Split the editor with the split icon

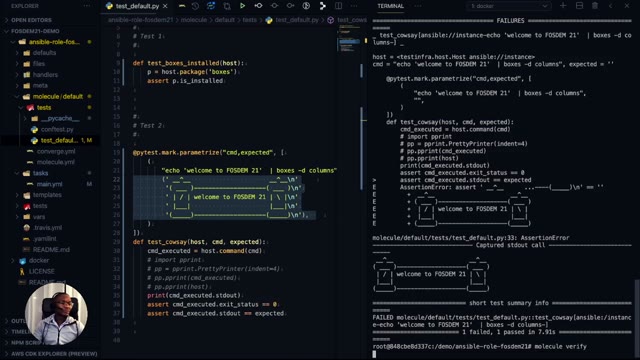[338, 6]
